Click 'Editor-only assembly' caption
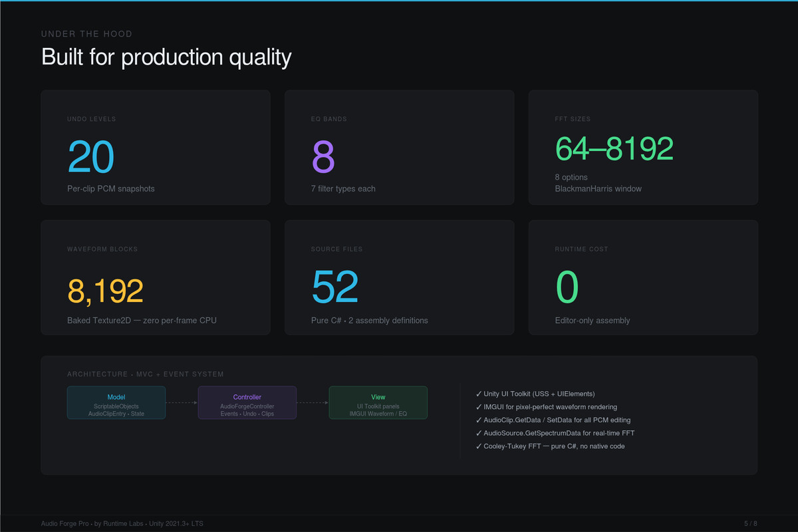Image resolution: width=798 pixels, height=532 pixels. (x=593, y=321)
